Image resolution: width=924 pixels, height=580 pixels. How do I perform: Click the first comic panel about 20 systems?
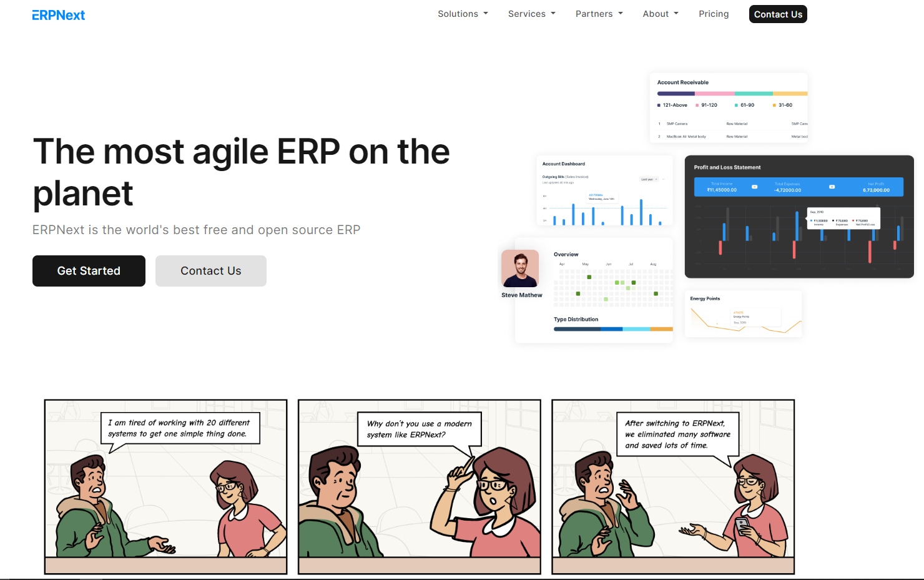[165, 486]
